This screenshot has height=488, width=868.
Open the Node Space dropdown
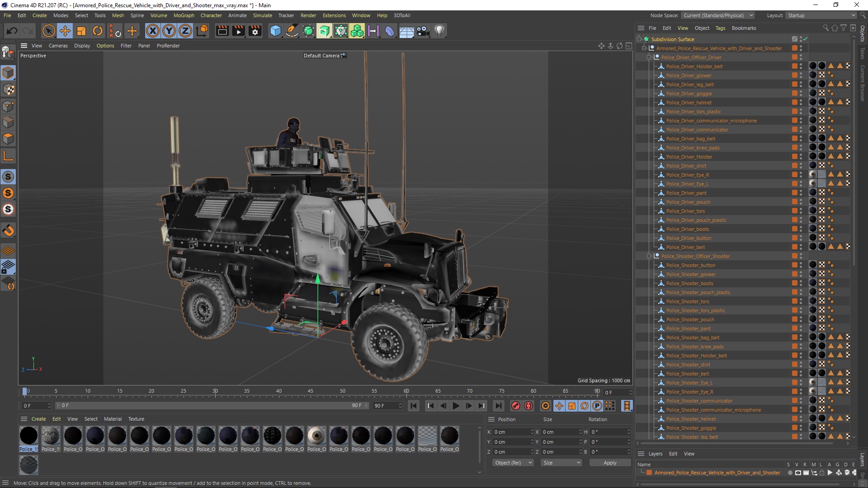(x=718, y=15)
